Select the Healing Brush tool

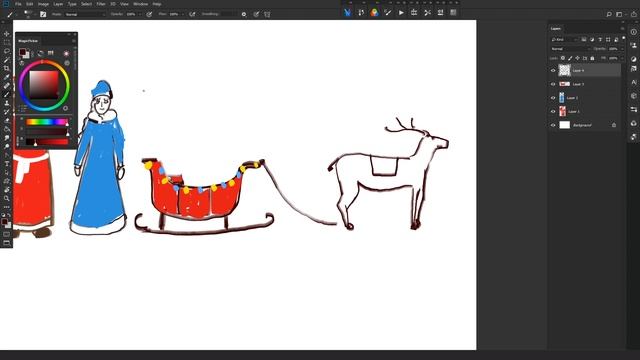7,86
